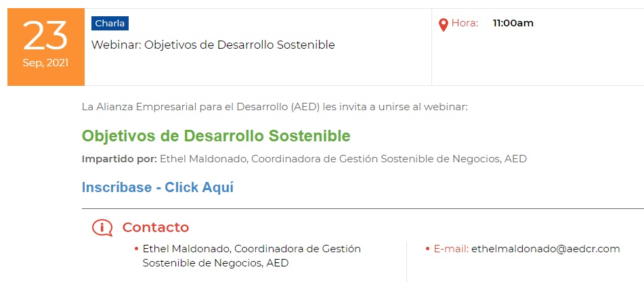The image size is (644, 282).
Task: Click the red E-mail label
Action: click(452, 249)
